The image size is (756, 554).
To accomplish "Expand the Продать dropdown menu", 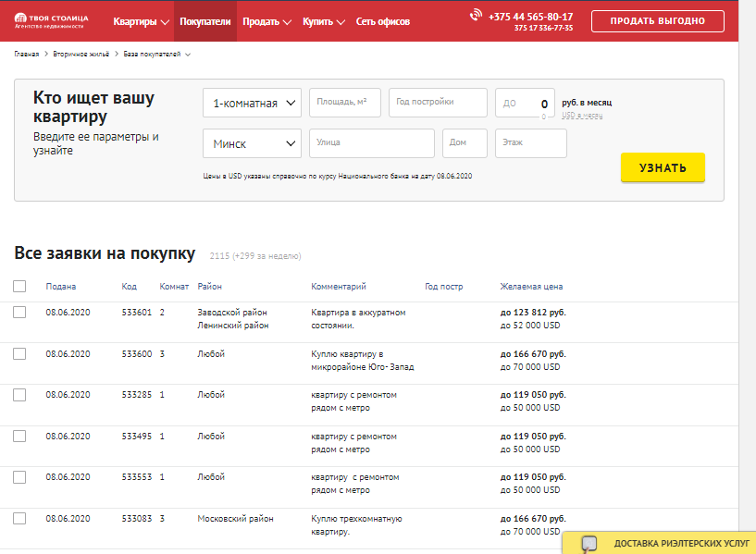I will 266,21.
